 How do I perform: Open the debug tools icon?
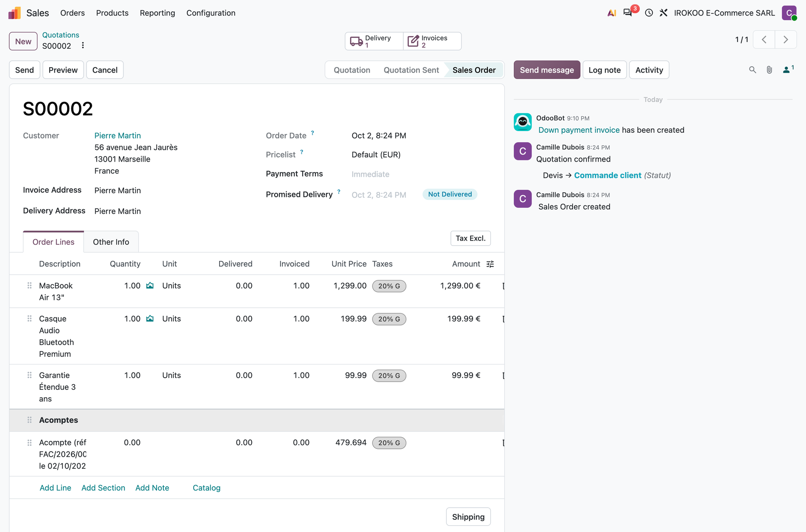pyautogui.click(x=663, y=13)
